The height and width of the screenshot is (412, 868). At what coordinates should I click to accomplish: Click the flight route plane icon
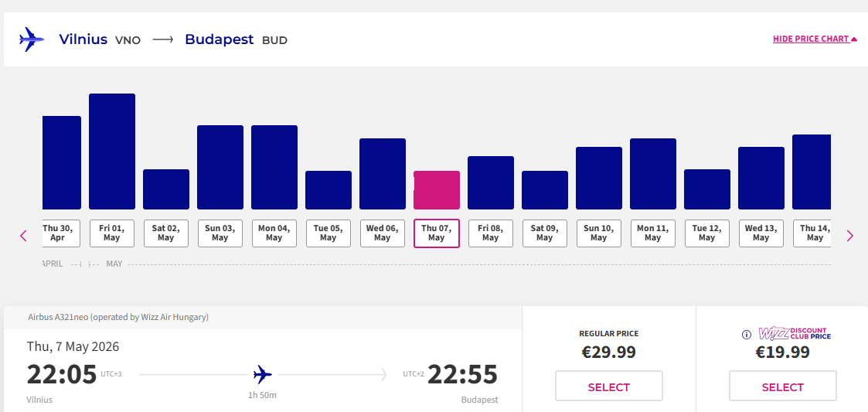click(x=263, y=375)
